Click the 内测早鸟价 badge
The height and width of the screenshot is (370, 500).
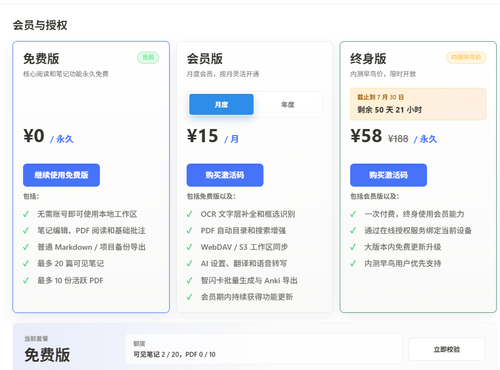pos(466,57)
